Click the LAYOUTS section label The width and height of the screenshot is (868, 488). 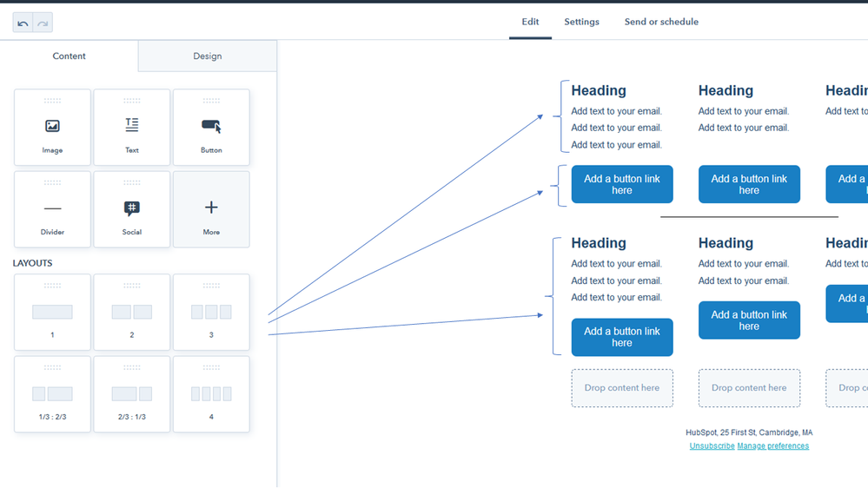pyautogui.click(x=33, y=263)
